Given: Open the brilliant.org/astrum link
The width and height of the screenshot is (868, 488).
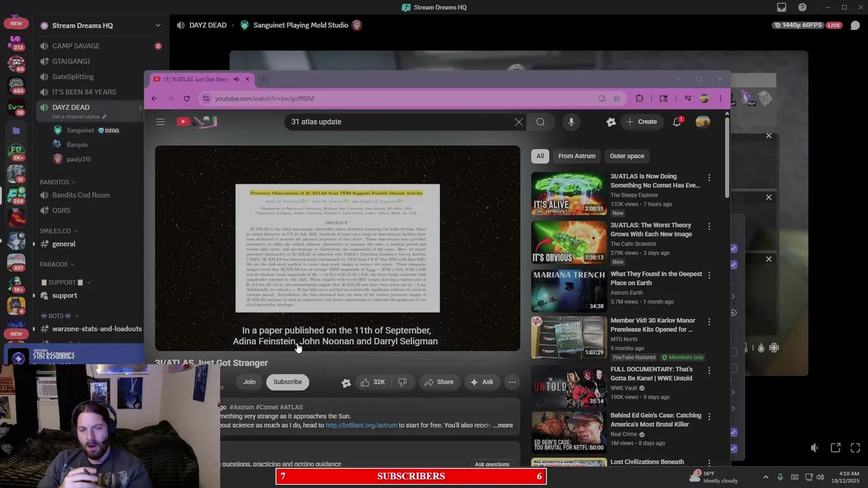Looking at the screenshot, I should point(361,426).
